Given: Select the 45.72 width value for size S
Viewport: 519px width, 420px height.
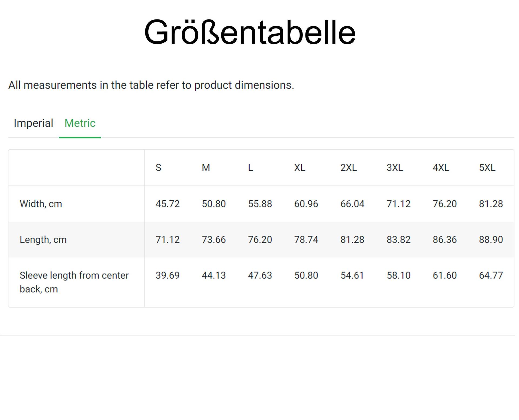Looking at the screenshot, I should coord(168,204).
